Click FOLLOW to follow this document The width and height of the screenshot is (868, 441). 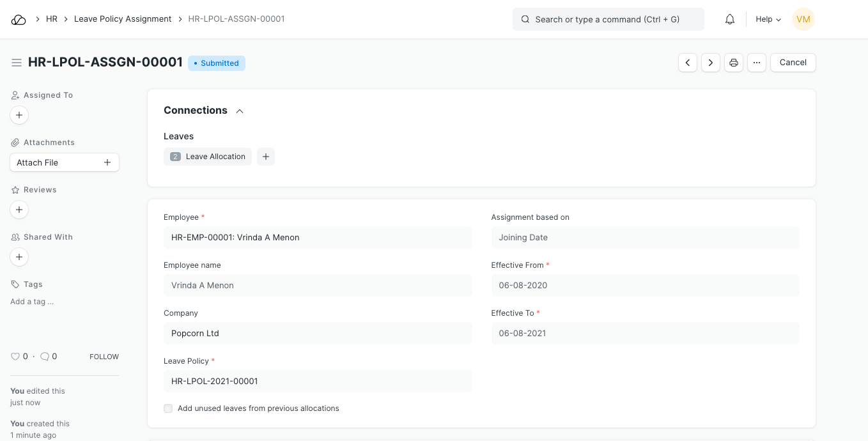(104, 357)
